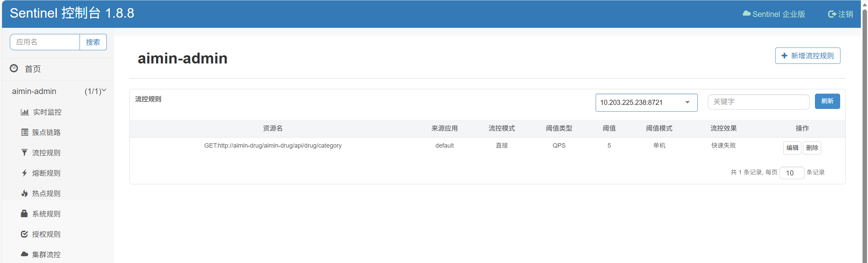
Task: Click the checkmark icon for 授权规则
Action: click(24, 234)
